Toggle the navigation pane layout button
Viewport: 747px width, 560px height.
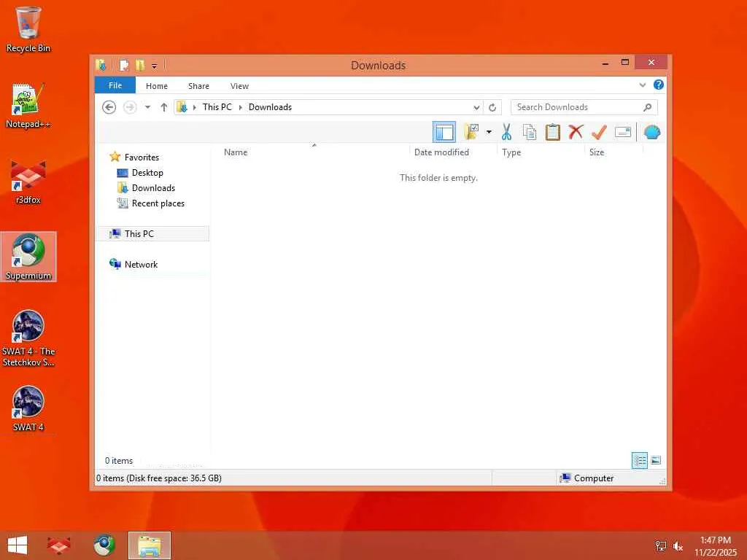click(444, 132)
